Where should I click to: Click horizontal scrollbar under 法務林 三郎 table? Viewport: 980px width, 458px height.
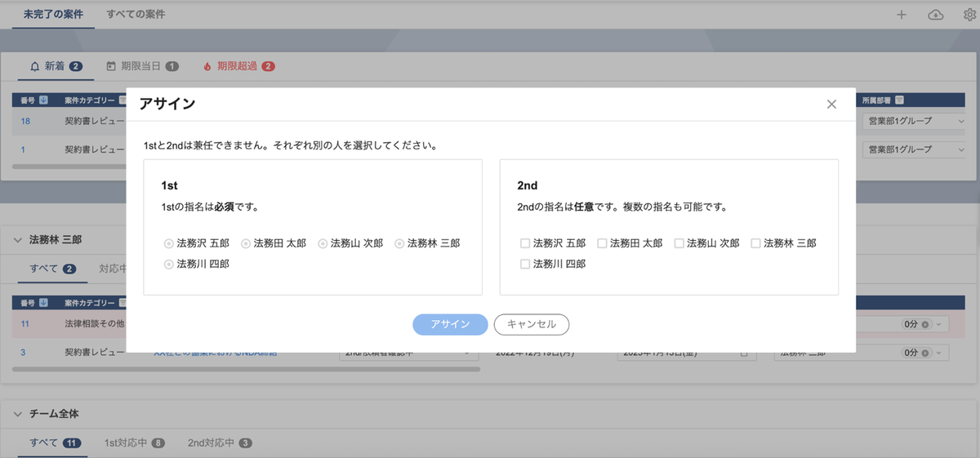pos(247,369)
